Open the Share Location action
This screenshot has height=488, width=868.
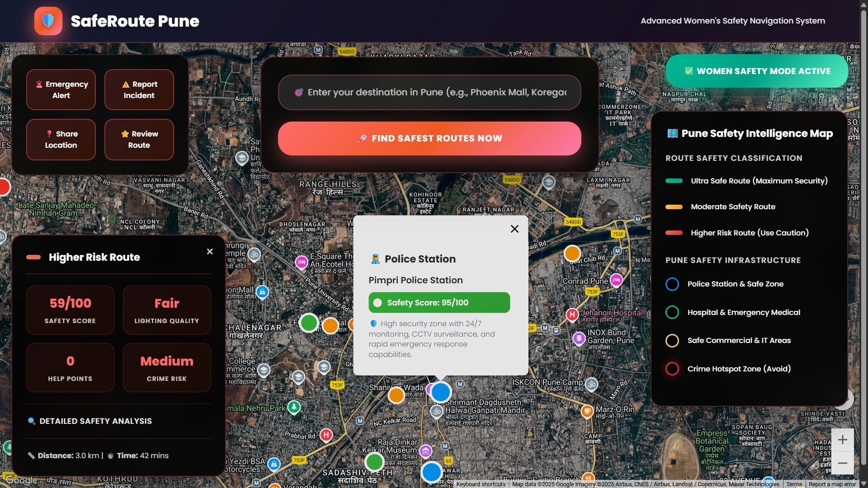[x=61, y=140]
